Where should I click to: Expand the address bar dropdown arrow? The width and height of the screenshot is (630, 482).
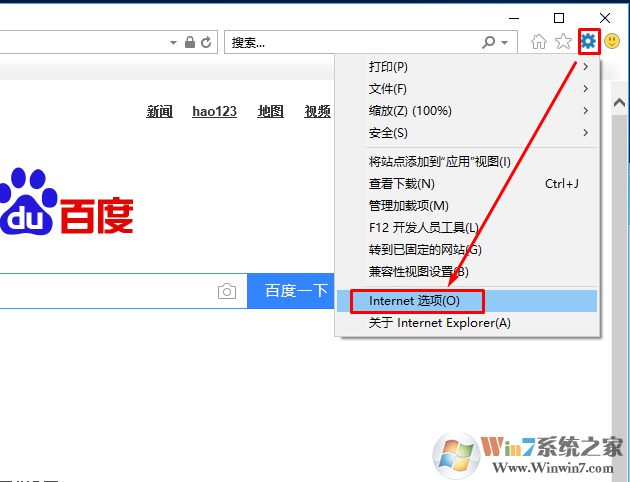(x=173, y=42)
